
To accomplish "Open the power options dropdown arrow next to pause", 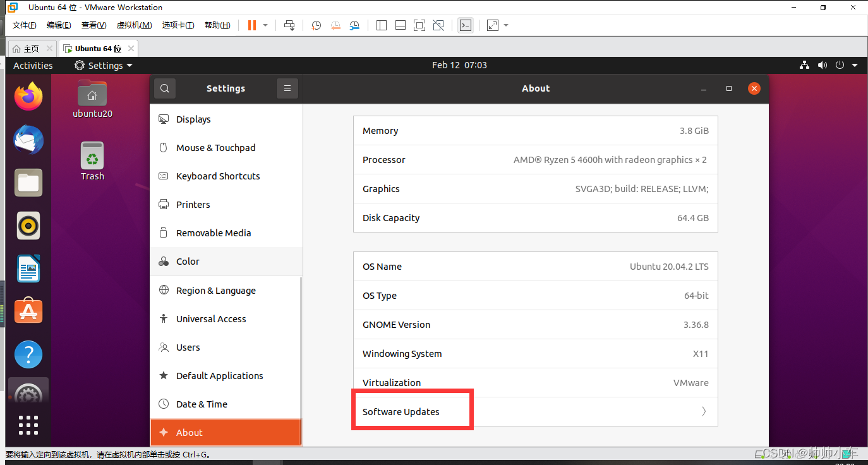I will pos(265,25).
